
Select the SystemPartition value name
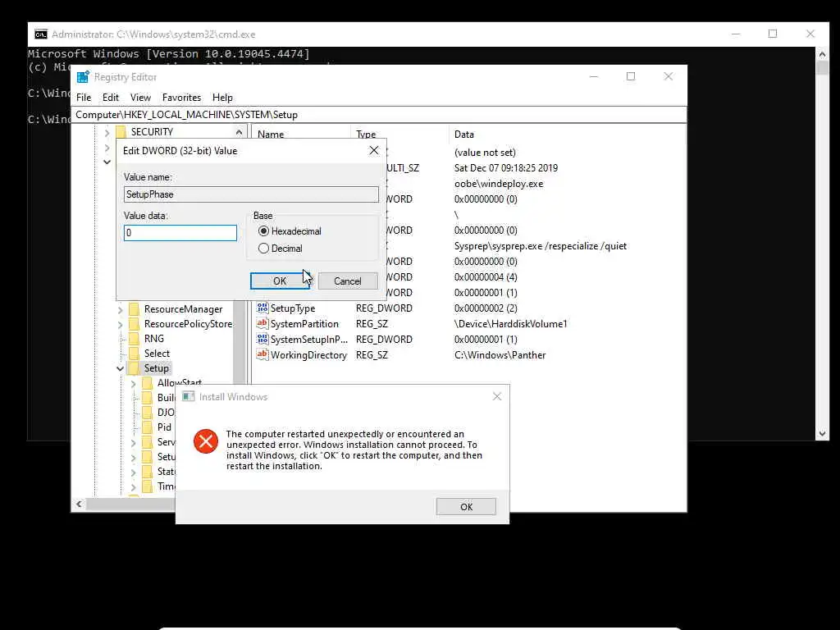(x=304, y=323)
